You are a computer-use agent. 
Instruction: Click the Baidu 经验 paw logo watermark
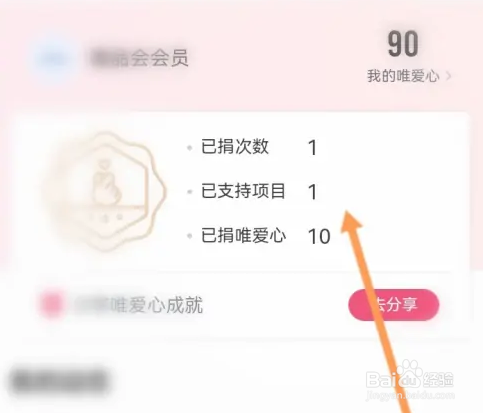pyautogui.click(x=410, y=377)
